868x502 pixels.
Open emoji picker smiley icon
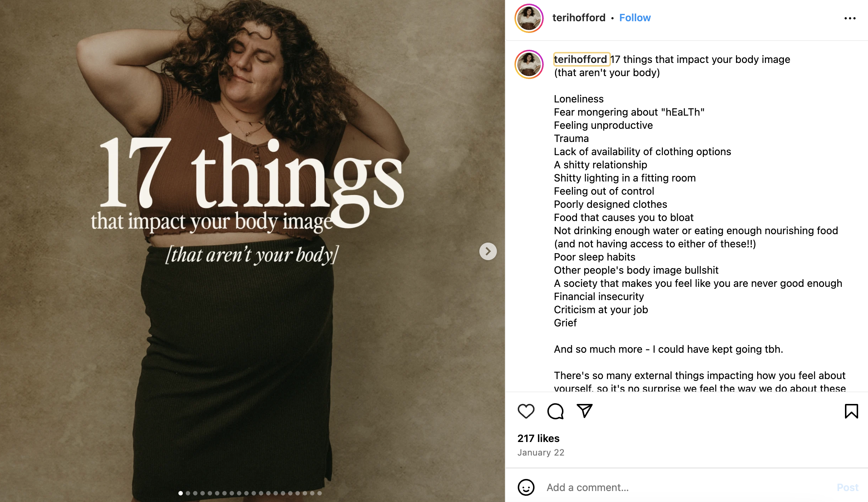click(526, 487)
